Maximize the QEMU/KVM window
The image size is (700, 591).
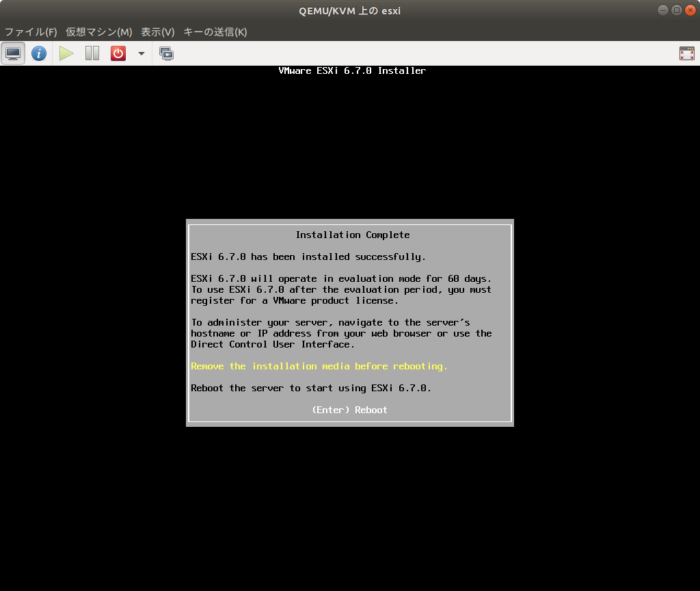(x=677, y=10)
